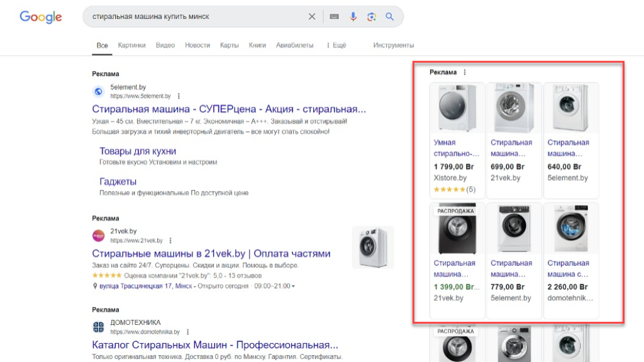The width and height of the screenshot is (644, 362).
Task: Expand 21vek.by opening hours dropdown arrow
Action: [x=293, y=287]
